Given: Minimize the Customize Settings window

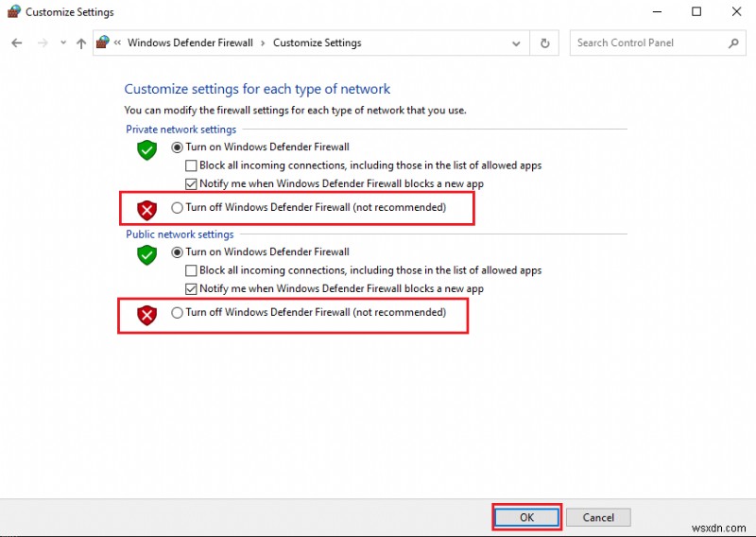Looking at the screenshot, I should pos(657,11).
